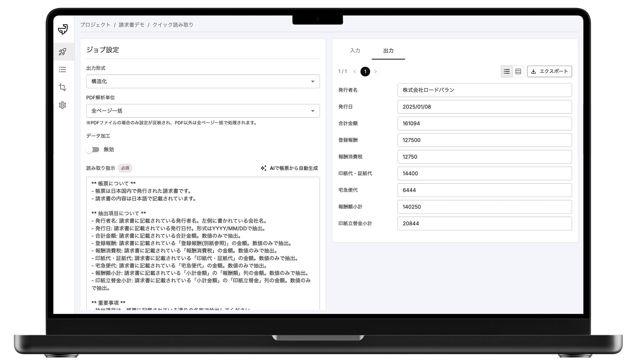Expand the PDF解析単位 dropdown
This screenshot has height=364, width=637.
pyautogui.click(x=203, y=111)
